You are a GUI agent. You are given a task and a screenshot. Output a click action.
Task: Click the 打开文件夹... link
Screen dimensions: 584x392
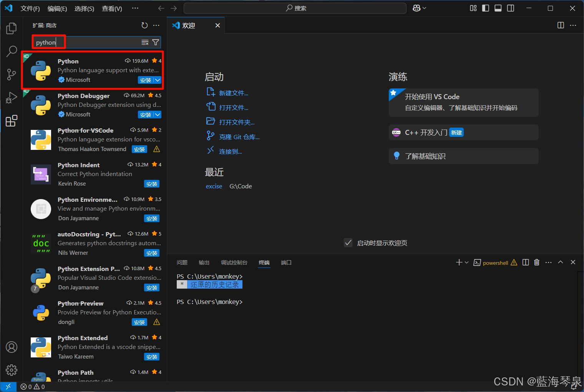pos(237,122)
